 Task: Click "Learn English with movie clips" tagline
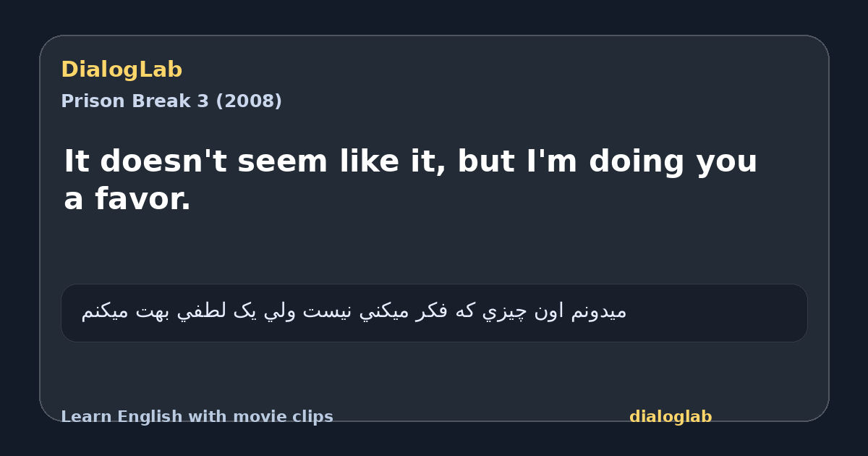pyautogui.click(x=197, y=417)
